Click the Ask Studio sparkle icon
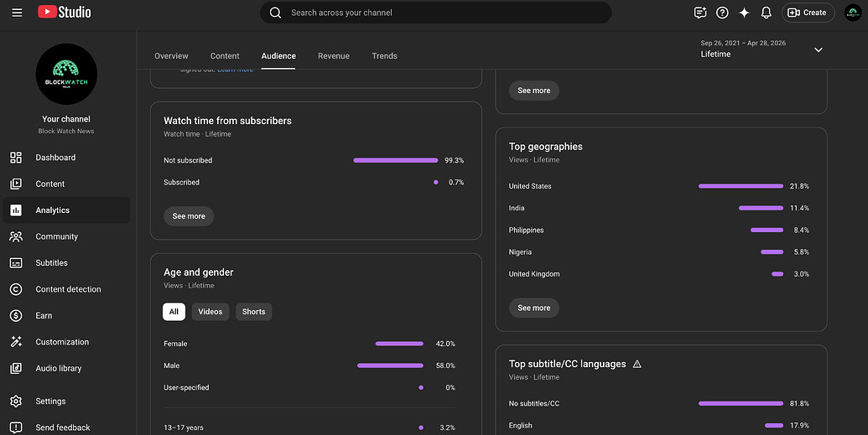The width and height of the screenshot is (868, 435). click(x=745, y=13)
